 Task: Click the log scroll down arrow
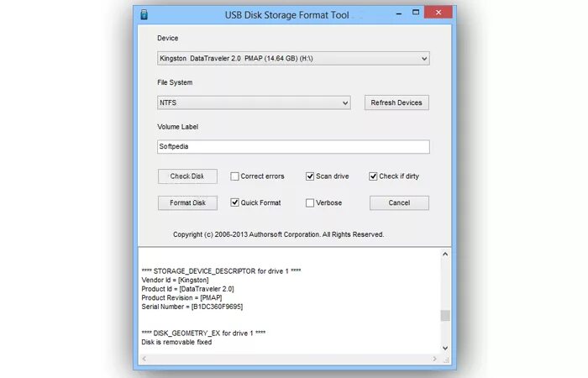[x=445, y=348]
